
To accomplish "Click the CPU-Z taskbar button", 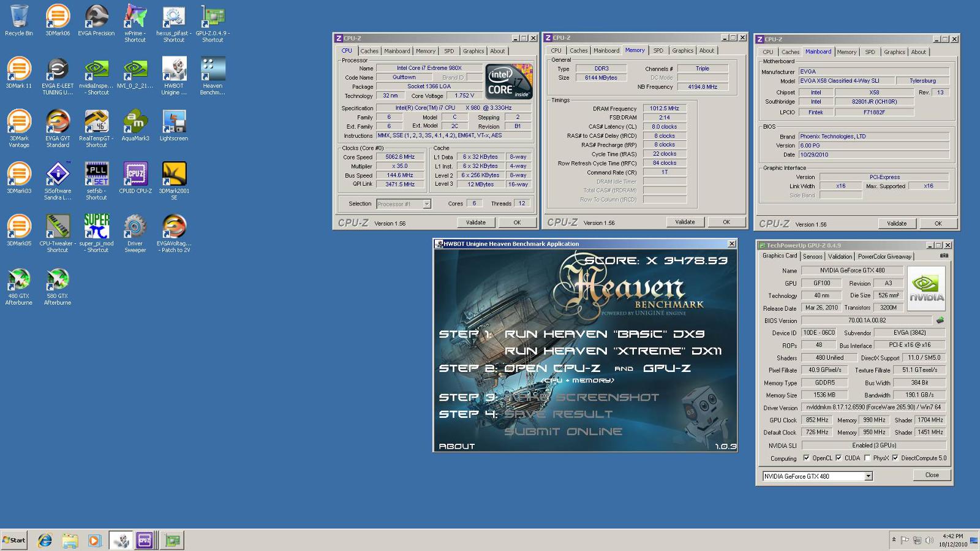I will pos(145,540).
